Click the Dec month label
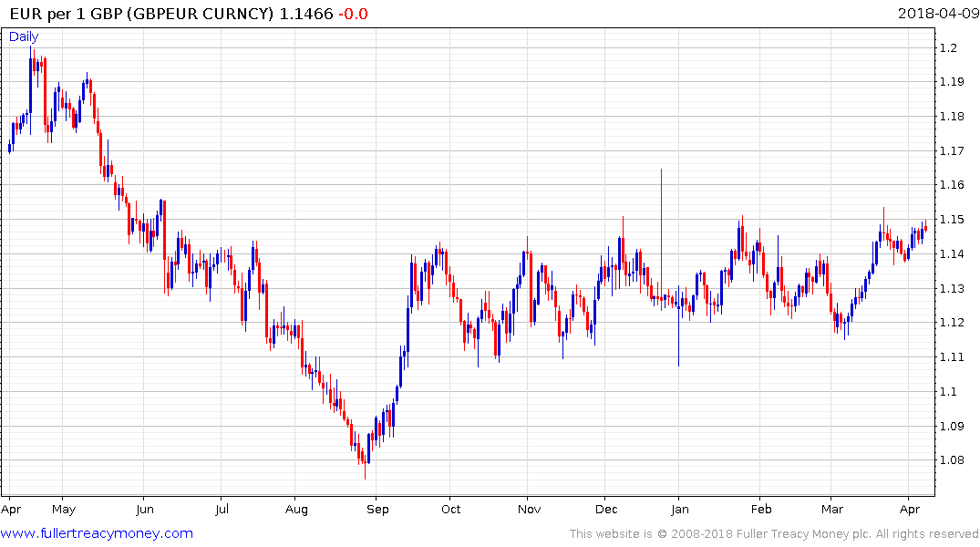980x547 pixels. pyautogui.click(x=606, y=510)
